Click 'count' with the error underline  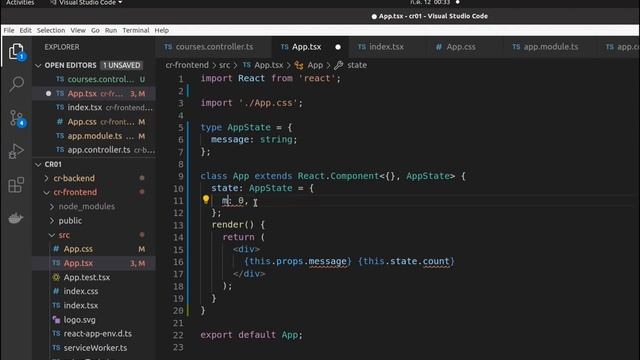pyautogui.click(x=436, y=261)
